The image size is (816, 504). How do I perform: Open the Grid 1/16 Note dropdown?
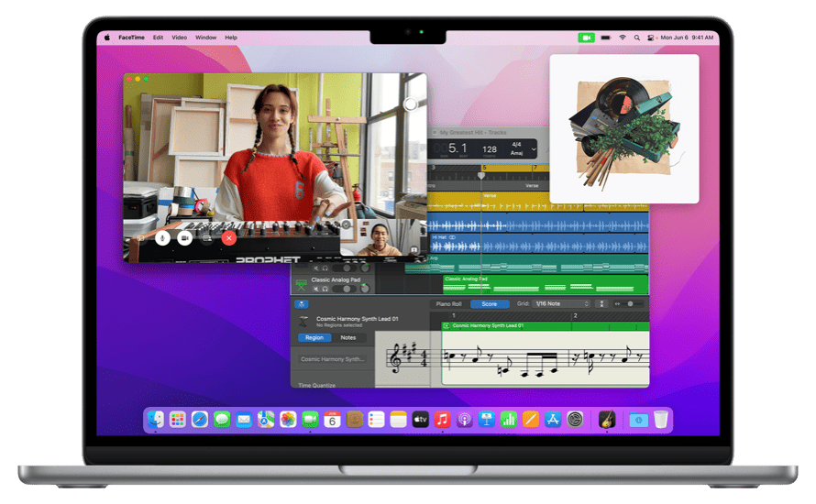(x=561, y=303)
